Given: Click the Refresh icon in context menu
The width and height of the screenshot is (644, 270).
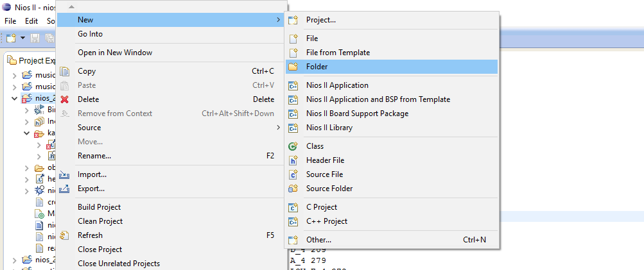Looking at the screenshot, I should pyautogui.click(x=64, y=235).
